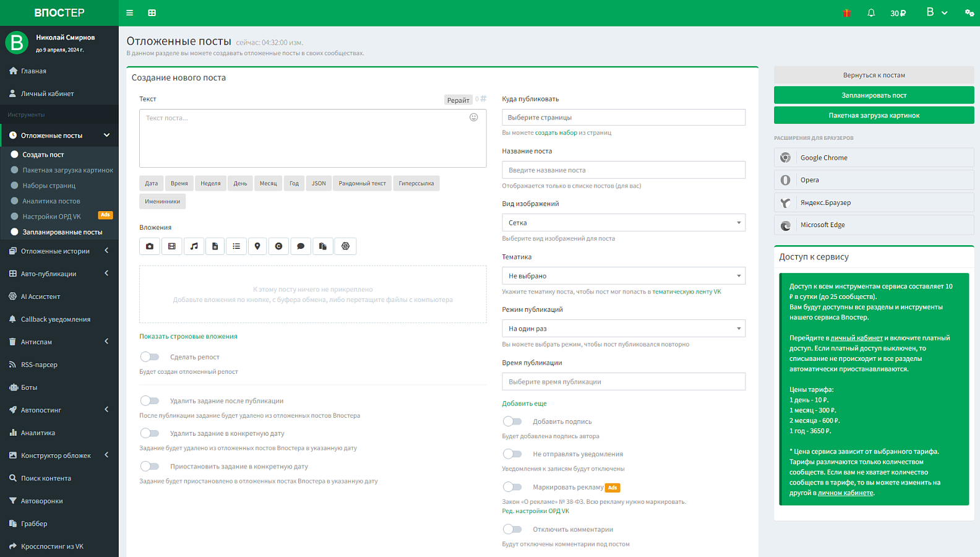
Task: Add copyright source using the C icon
Action: [279, 246]
